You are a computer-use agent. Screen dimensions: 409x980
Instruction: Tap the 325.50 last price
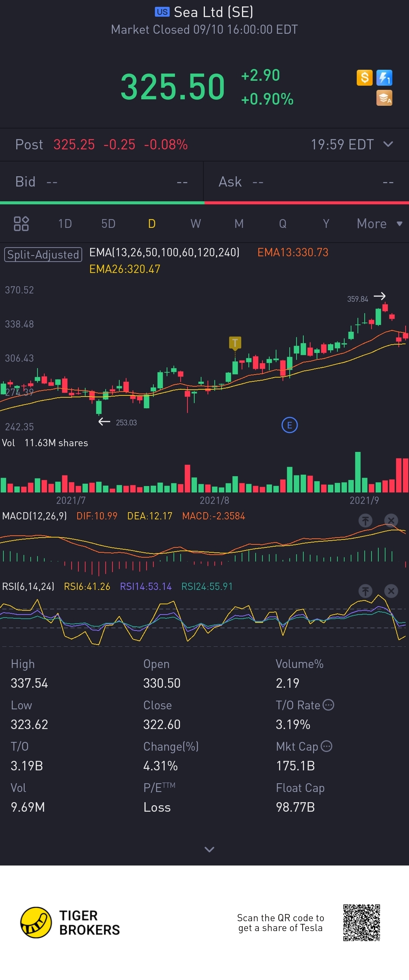(x=173, y=87)
